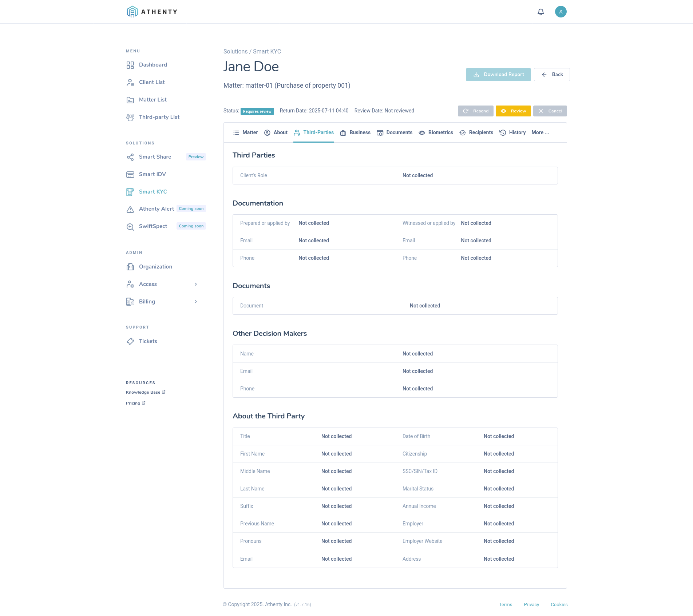Select the SwiftSpect magnifier icon
The width and height of the screenshot is (693, 616).
(x=130, y=226)
